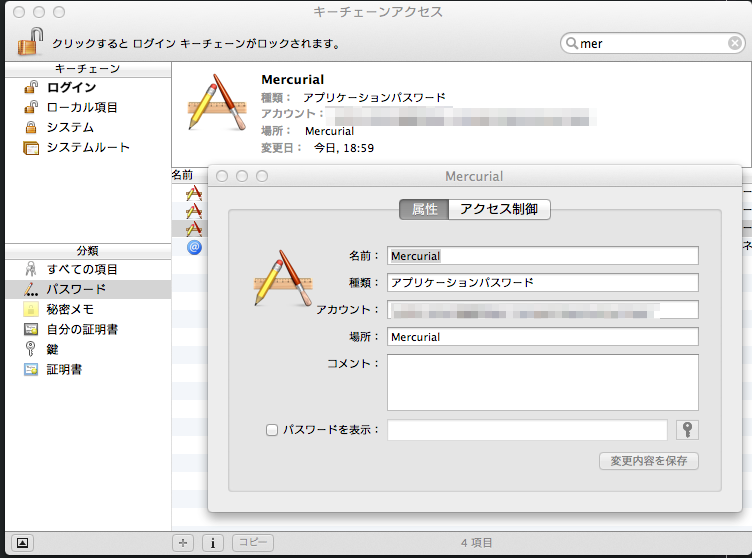This screenshot has width=752, height=558.
Task: Close the Mercurial attributes dialog
Action: tap(222, 176)
